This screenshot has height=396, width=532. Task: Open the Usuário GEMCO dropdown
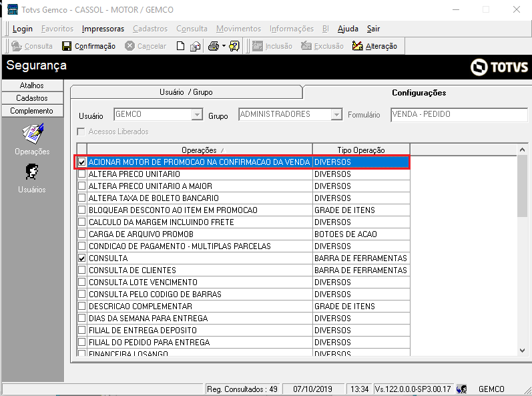[x=197, y=115]
